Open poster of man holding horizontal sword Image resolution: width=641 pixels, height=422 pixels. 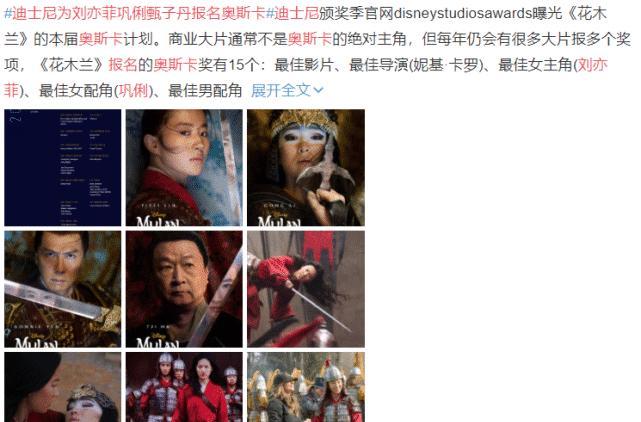[x=63, y=289]
